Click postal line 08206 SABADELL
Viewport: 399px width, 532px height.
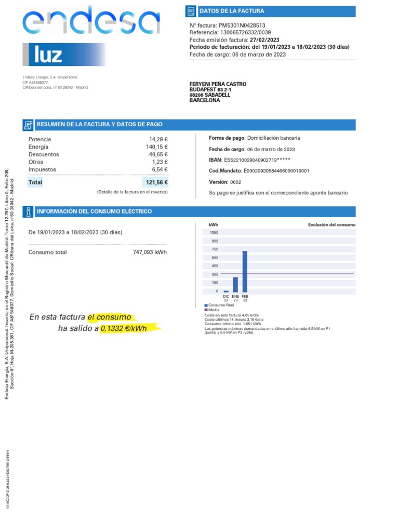pos(210,95)
